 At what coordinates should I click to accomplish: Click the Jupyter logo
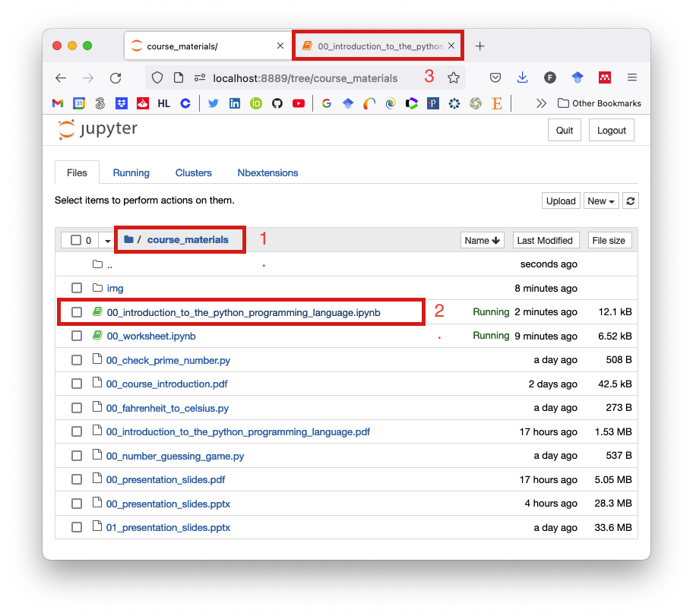point(98,129)
